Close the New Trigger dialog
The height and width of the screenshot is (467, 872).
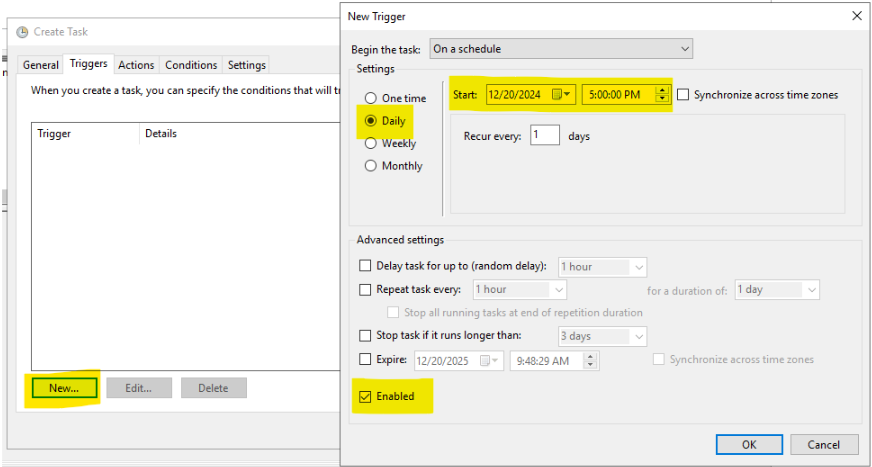857,16
